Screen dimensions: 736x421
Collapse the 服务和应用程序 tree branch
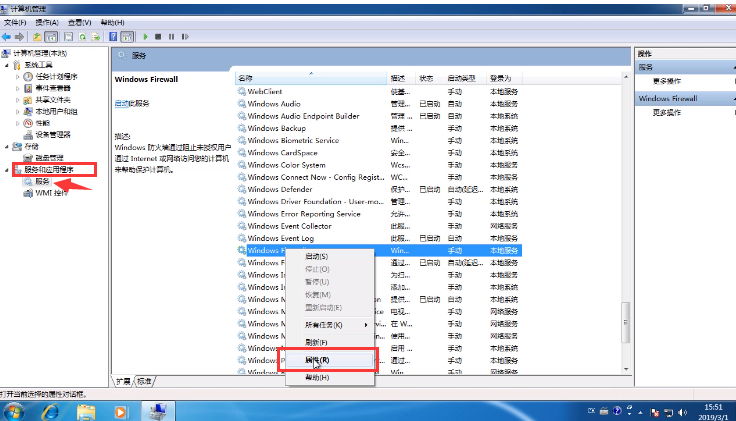7,170
